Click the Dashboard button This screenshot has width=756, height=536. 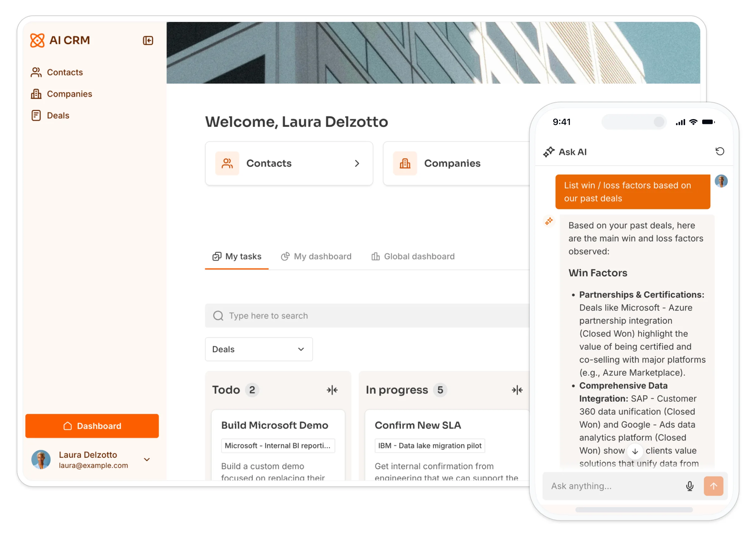[92, 426]
